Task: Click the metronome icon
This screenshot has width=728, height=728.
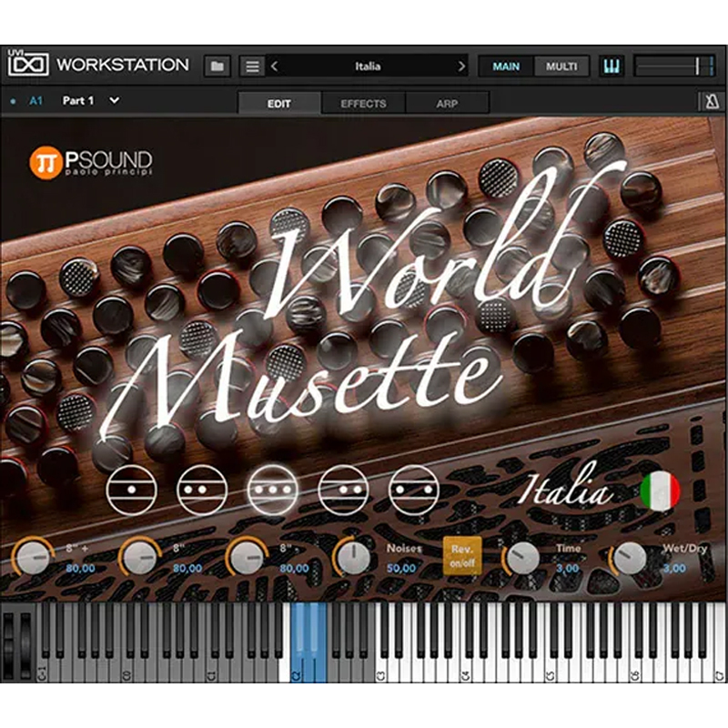Action: (709, 102)
